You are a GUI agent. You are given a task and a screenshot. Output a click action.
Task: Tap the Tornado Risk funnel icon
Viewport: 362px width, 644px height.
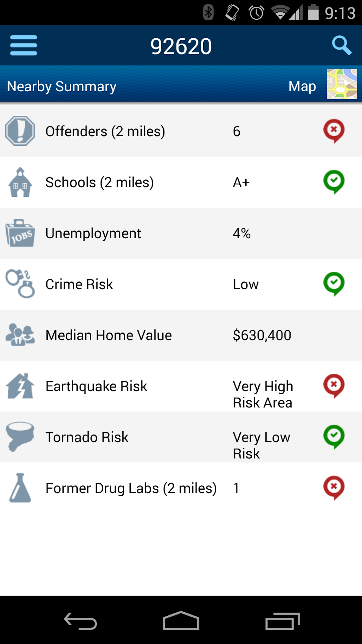click(x=20, y=436)
